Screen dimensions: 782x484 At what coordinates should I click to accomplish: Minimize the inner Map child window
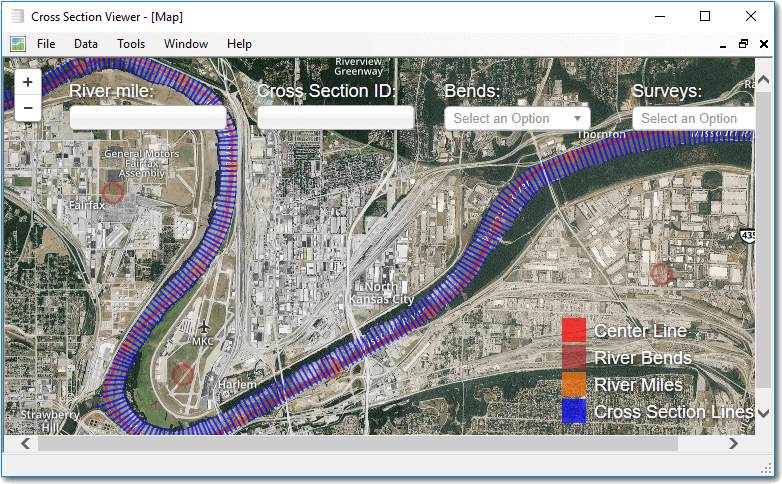click(723, 44)
